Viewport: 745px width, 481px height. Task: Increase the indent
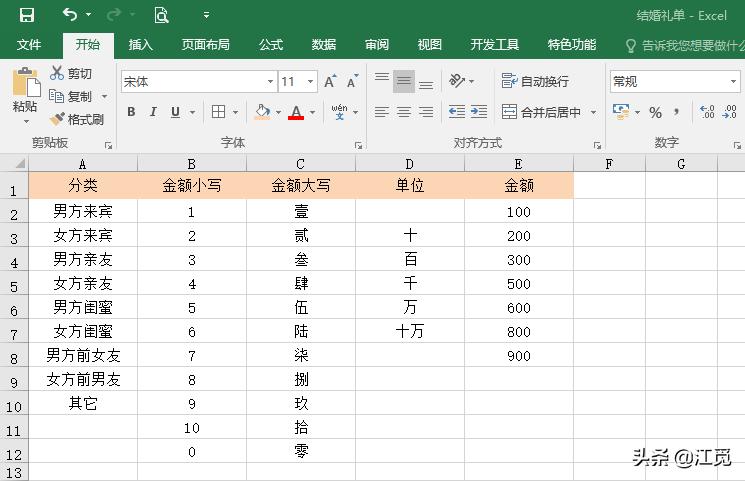(x=479, y=112)
